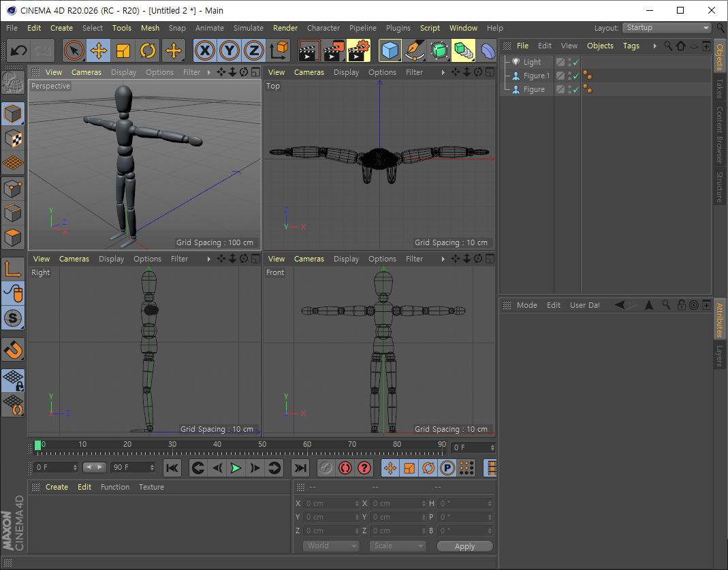Screen dimensions: 728x570
Task: Click the Undo arrow icon
Action: tap(18, 50)
